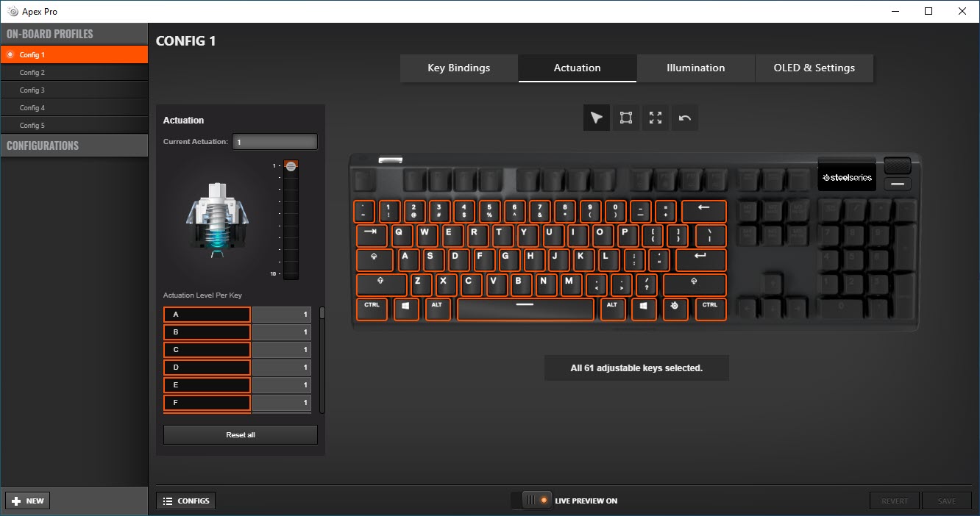
Task: Select Config 4 profile
Action: click(74, 107)
